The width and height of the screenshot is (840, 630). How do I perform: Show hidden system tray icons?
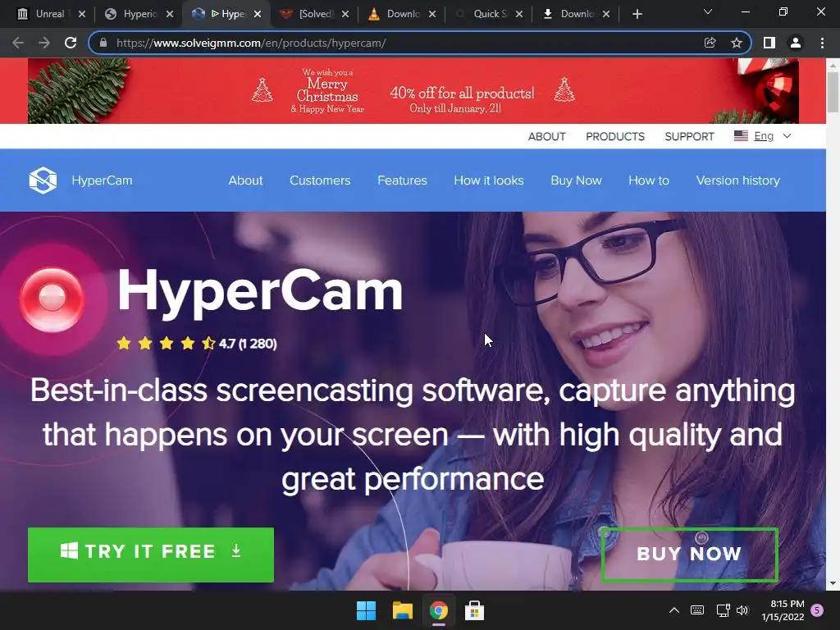674,610
